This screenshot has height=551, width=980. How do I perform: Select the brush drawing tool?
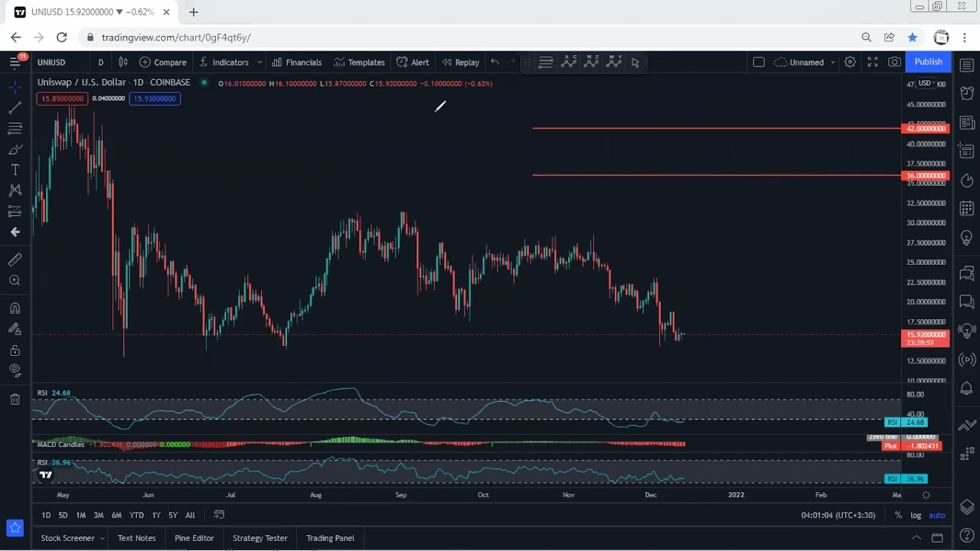pyautogui.click(x=15, y=149)
